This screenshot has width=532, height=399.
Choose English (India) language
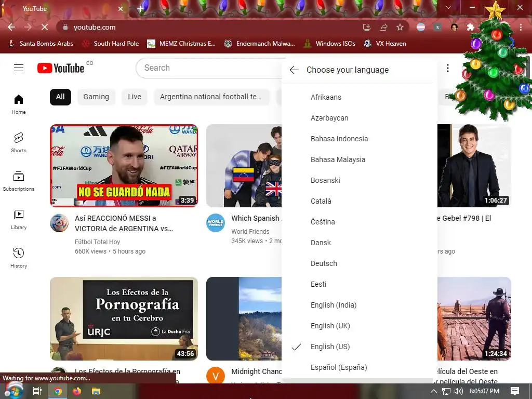(360, 305)
